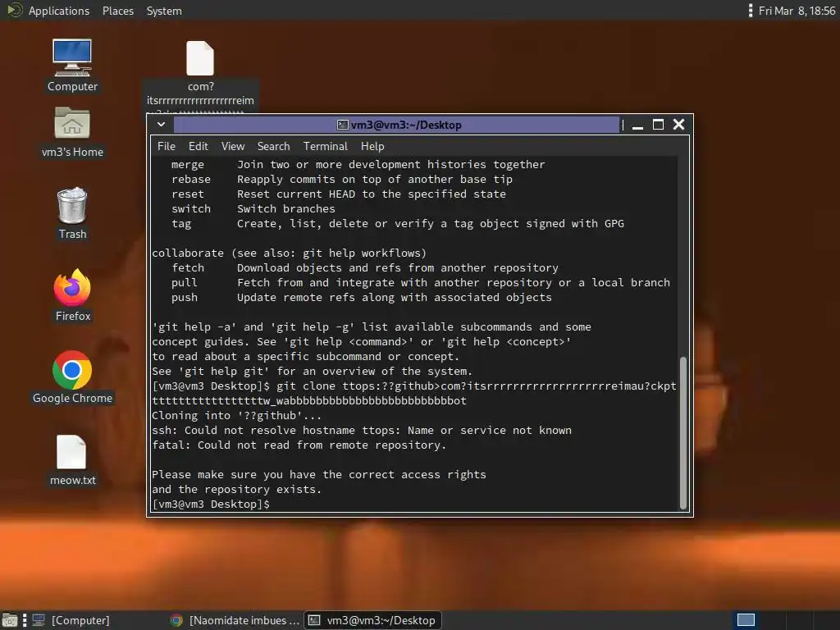Open the Applications menu in top panel
This screenshot has width=840, height=630.
coord(58,11)
